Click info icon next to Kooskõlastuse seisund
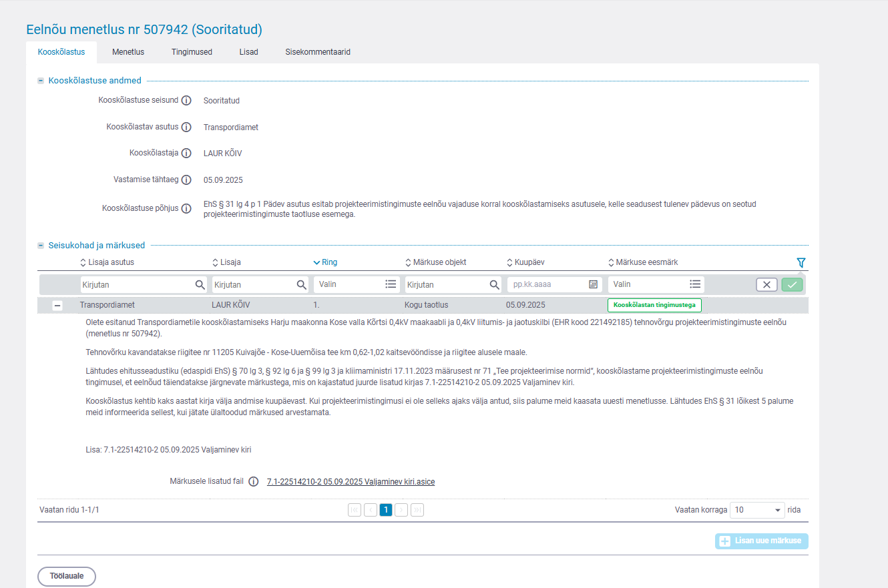The height and width of the screenshot is (588, 888). [186, 101]
